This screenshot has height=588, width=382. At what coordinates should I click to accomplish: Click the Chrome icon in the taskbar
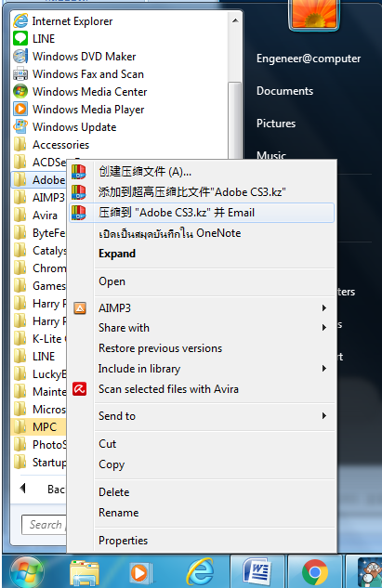tap(315, 572)
